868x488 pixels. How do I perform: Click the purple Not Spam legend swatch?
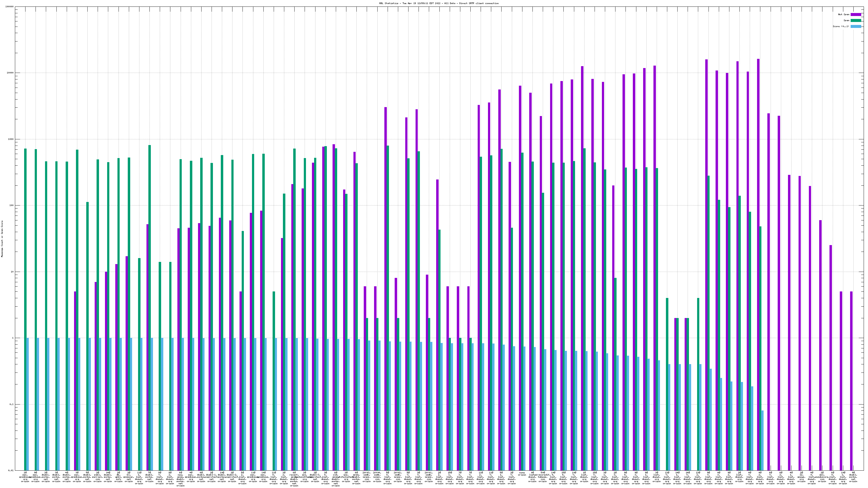tap(856, 14)
